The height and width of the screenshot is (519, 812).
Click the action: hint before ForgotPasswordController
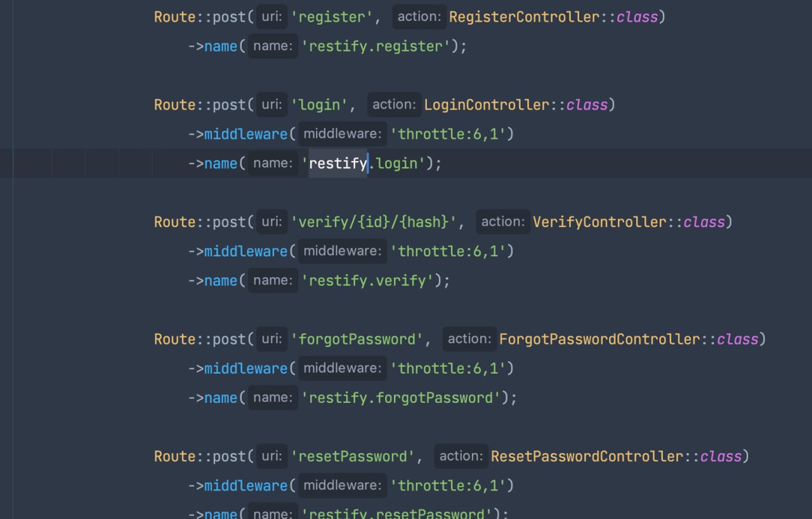469,339
